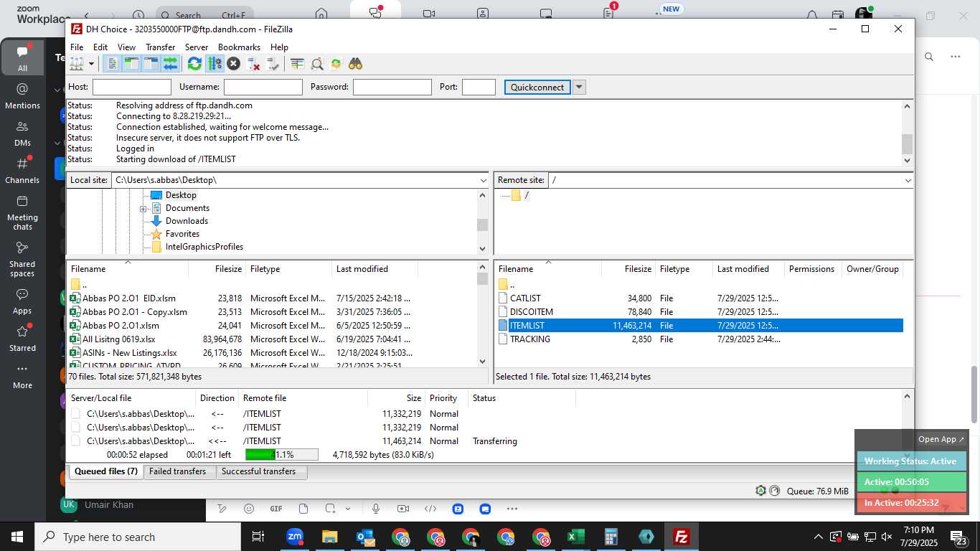Click the emoji icon in Zoom chat toolbar
This screenshot has height=551, width=980.
(x=249, y=509)
